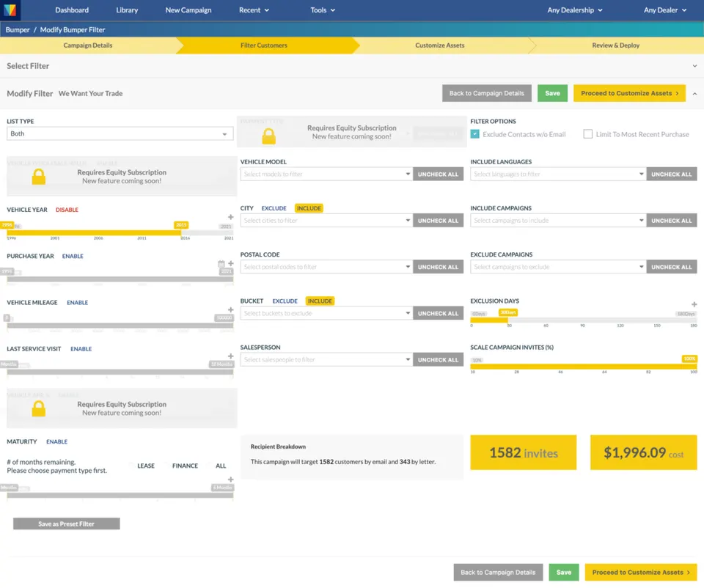Expand the Select Filter section chevron
704x588 pixels.
point(694,66)
